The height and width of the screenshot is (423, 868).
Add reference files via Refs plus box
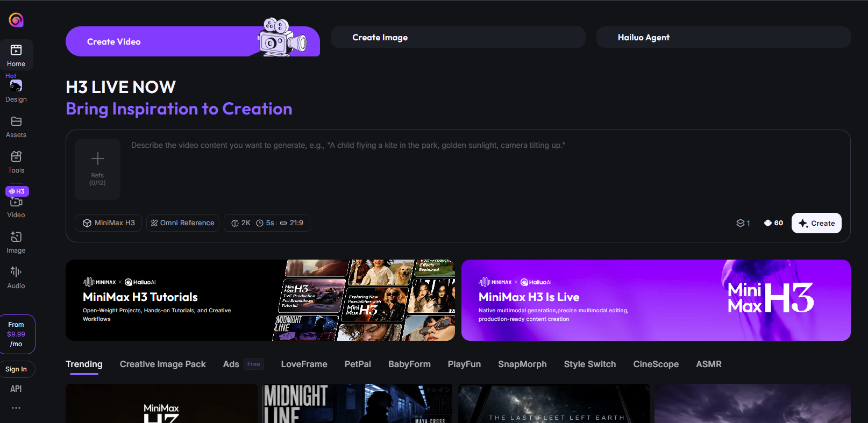click(97, 169)
